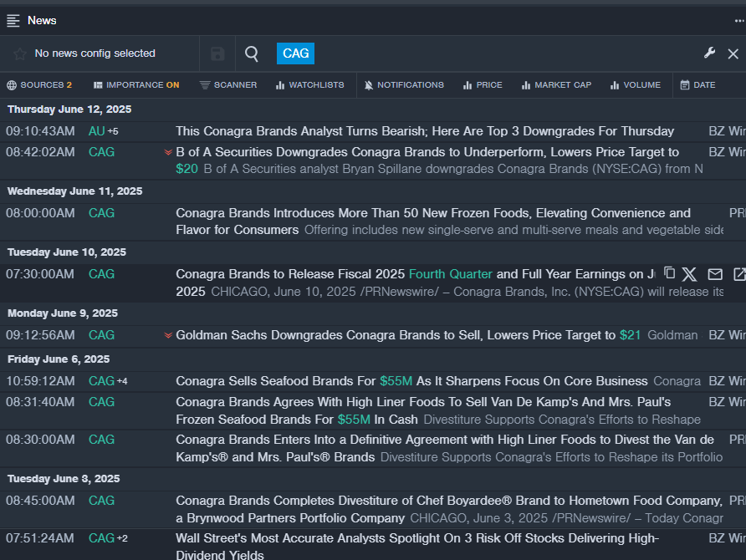Save news config via floppy icon
The image size is (746, 560).
(x=217, y=53)
